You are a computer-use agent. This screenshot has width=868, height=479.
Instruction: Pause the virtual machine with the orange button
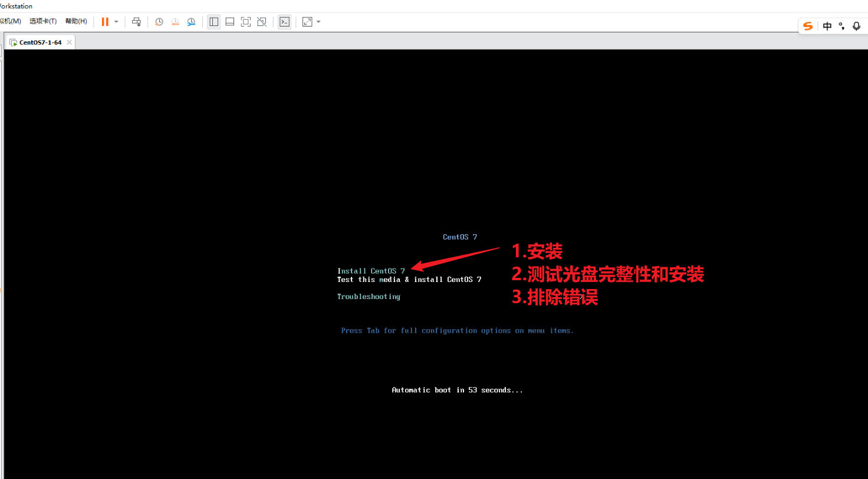pyautogui.click(x=105, y=22)
